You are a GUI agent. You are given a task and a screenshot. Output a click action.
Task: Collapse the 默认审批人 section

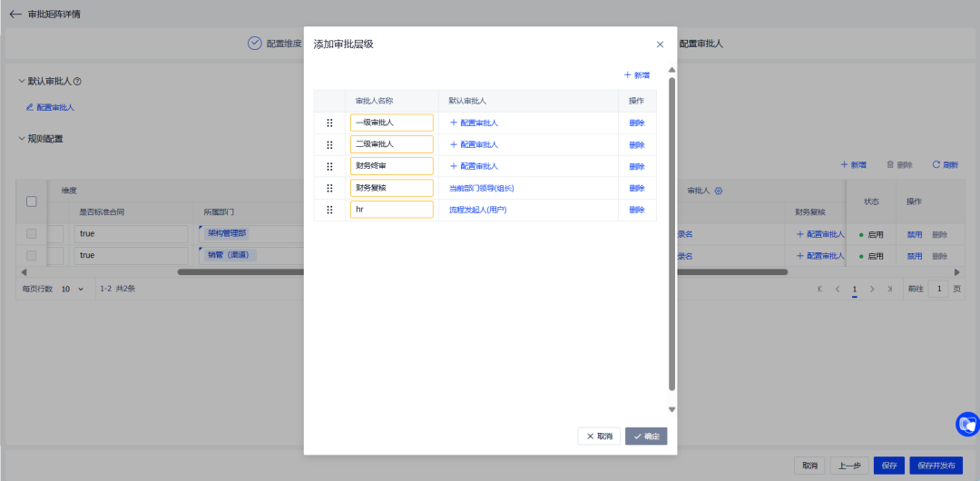(x=22, y=82)
